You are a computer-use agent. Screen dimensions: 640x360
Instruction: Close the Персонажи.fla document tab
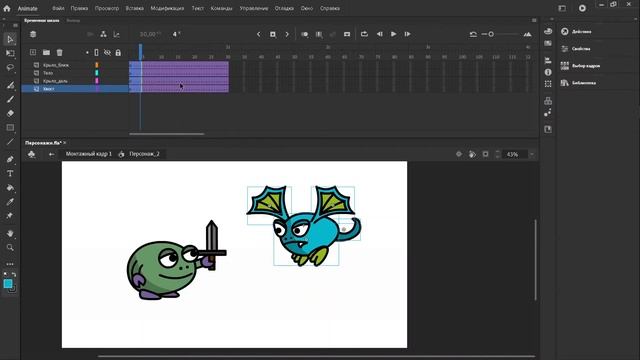click(x=65, y=143)
